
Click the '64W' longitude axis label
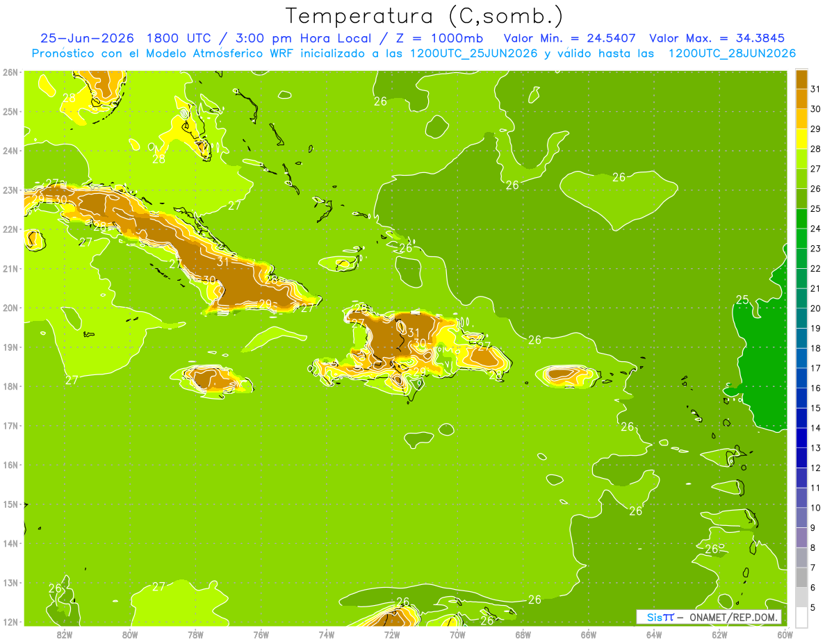[654, 634]
